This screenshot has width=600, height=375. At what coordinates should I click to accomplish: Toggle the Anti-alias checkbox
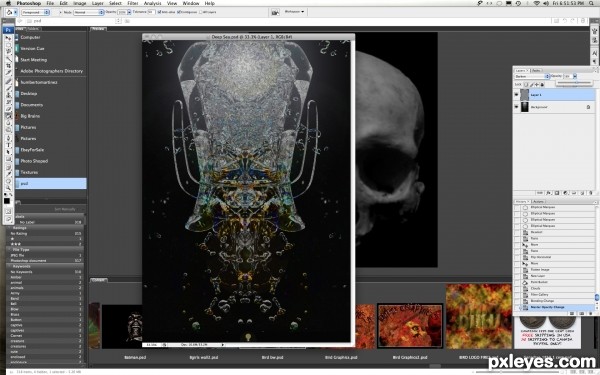click(x=159, y=12)
